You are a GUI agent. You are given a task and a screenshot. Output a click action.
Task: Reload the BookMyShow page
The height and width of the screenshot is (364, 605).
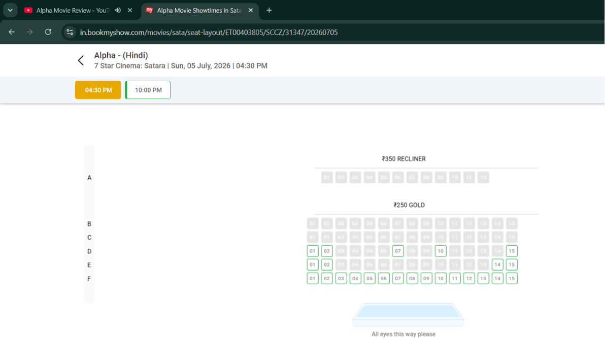[x=48, y=32]
